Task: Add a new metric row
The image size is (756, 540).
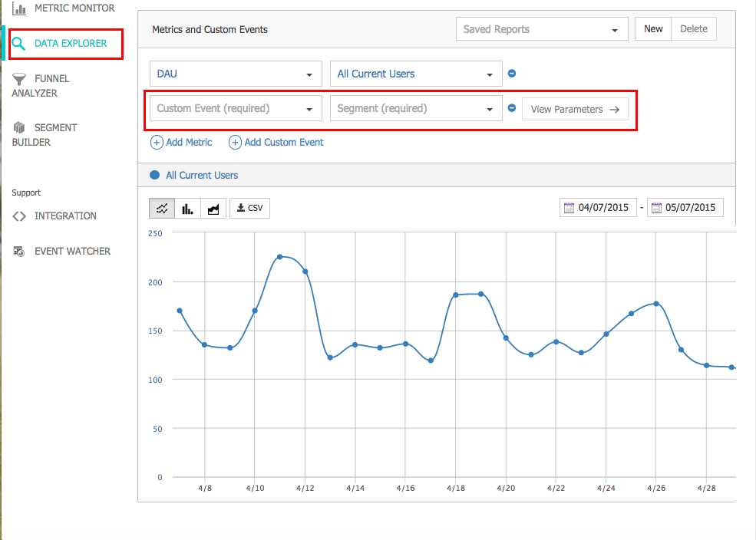Action: (182, 142)
